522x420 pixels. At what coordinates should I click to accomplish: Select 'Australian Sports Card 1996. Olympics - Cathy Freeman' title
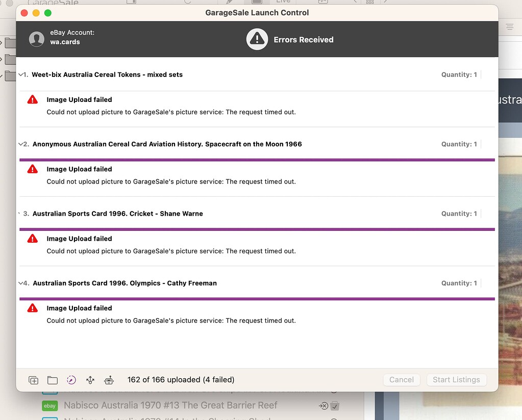click(x=125, y=283)
